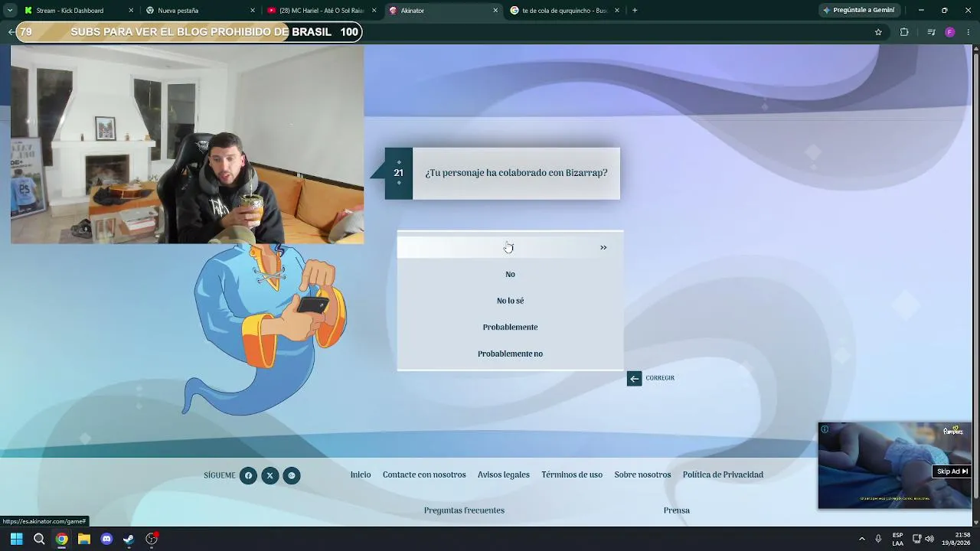Viewport: 980px width, 551px height.
Task: Open the Chrome extensions puzzle icon
Action: 904,32
